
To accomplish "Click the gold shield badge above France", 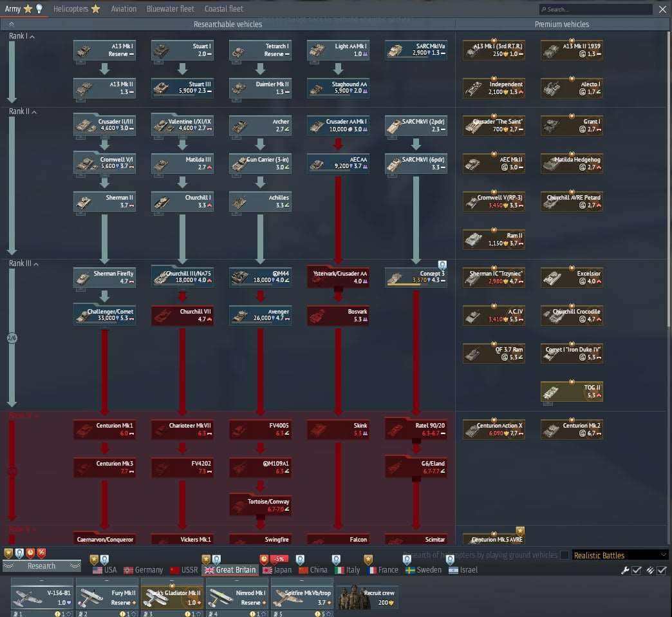I will pos(368,559).
